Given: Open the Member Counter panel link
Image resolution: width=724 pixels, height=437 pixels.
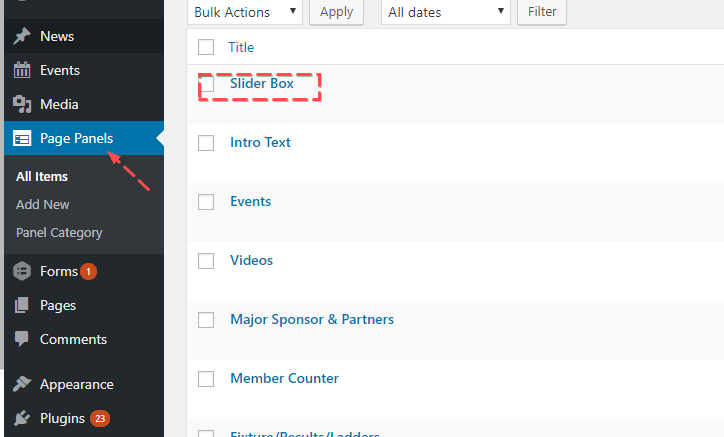Looking at the screenshot, I should [284, 378].
